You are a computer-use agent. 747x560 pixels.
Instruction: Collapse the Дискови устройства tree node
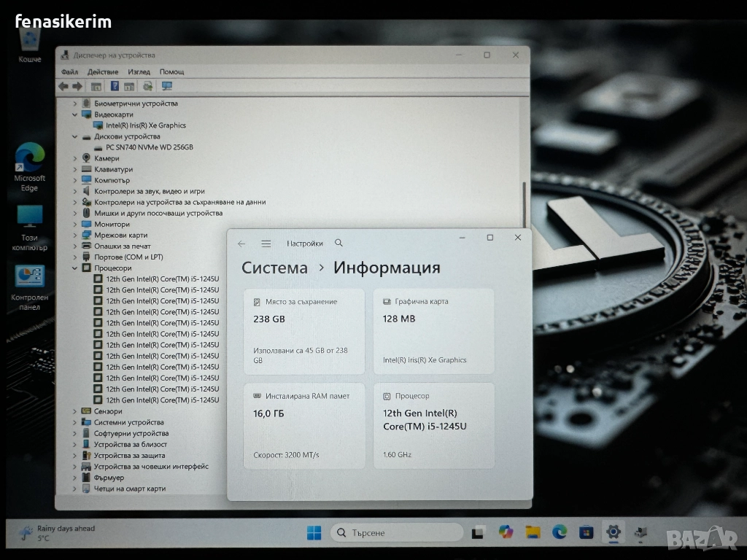[74, 136]
